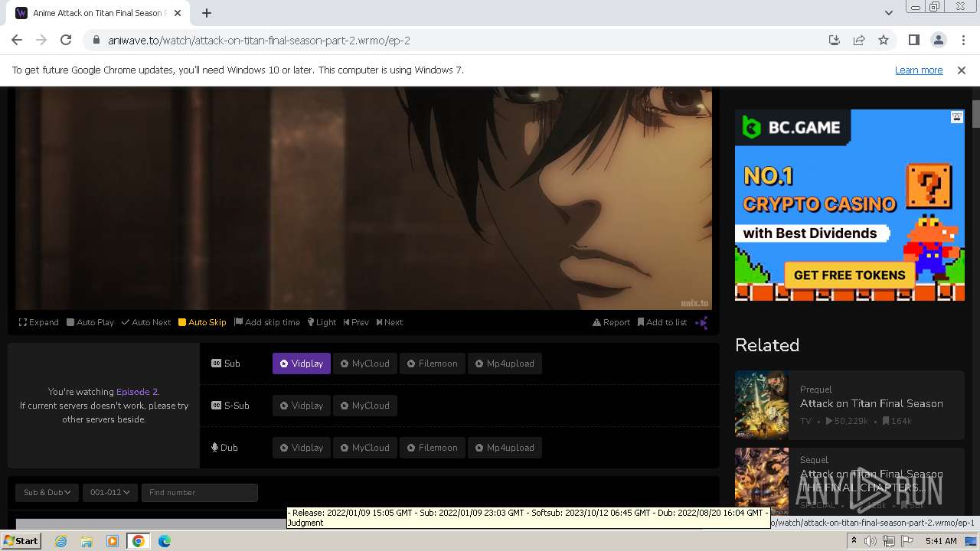The image size is (980, 551).
Task: Open Prequel thumbnail image
Action: tap(762, 404)
